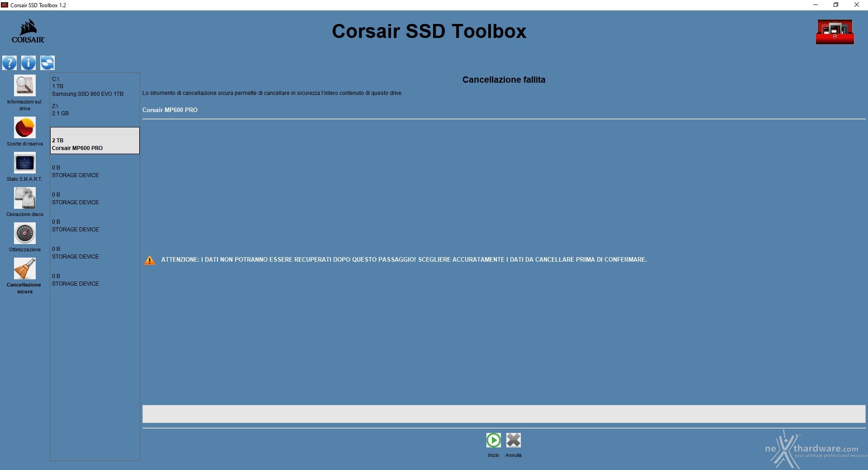Open the Help question mark icon

coord(9,63)
